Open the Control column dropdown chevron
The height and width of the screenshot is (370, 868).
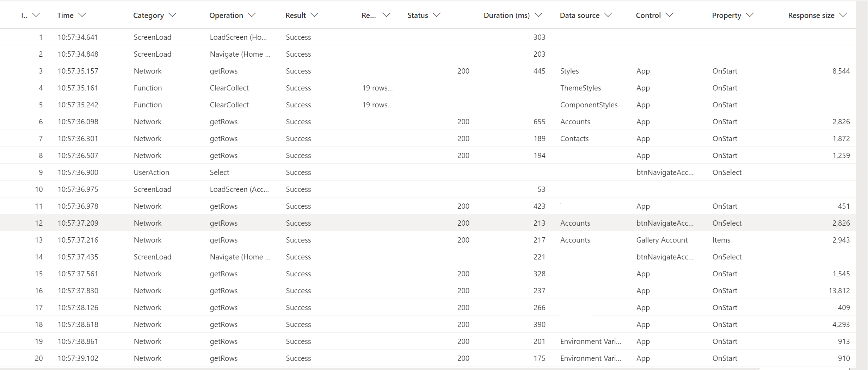[x=669, y=15]
